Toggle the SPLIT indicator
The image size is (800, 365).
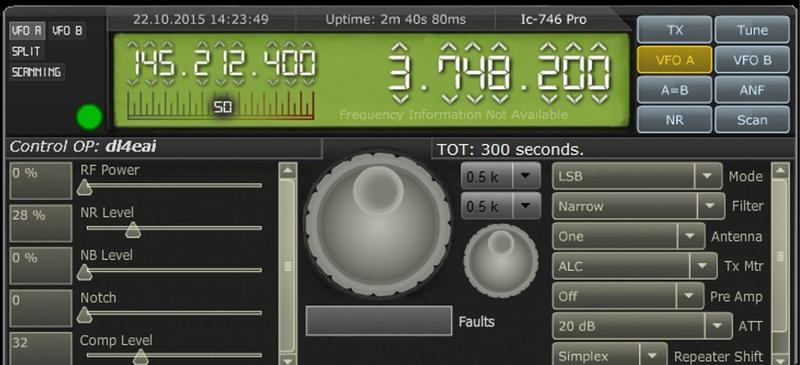27,51
